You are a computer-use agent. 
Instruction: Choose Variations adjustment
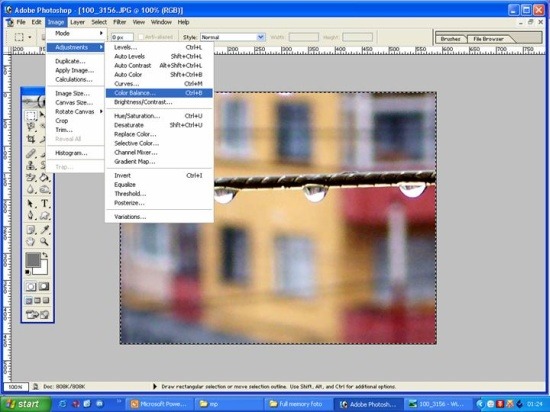(x=159, y=217)
